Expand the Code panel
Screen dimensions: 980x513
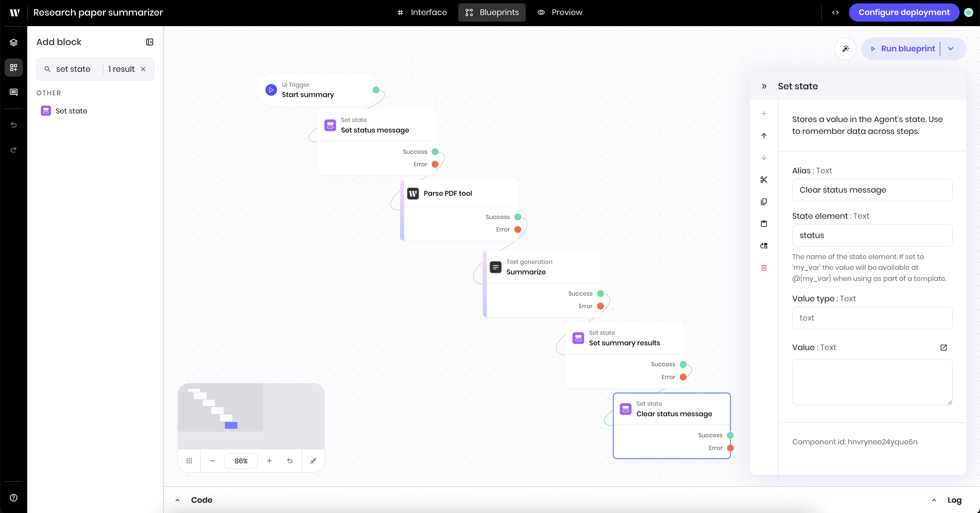pyautogui.click(x=177, y=500)
